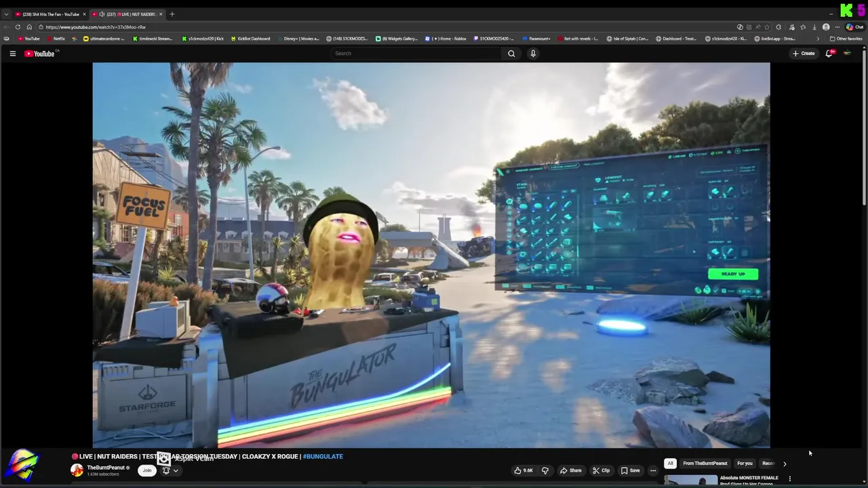868x488 pixels.
Task: Open the Absolute MONSTER FEMALE video thumbnail
Action: (690, 481)
